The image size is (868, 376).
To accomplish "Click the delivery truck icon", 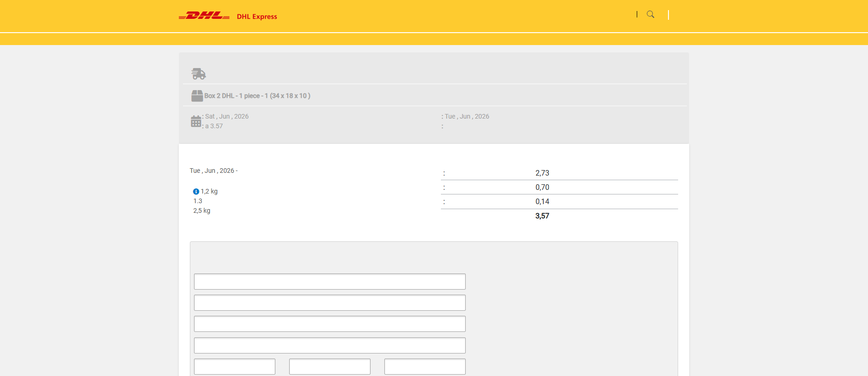I will click(199, 74).
